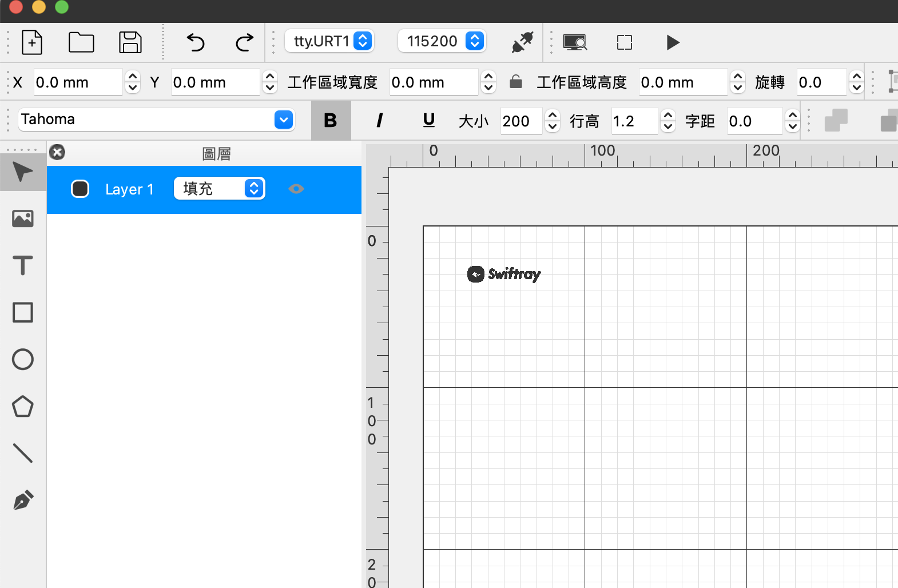Click the X position input field
Viewport: 898px width, 588px height.
point(78,82)
